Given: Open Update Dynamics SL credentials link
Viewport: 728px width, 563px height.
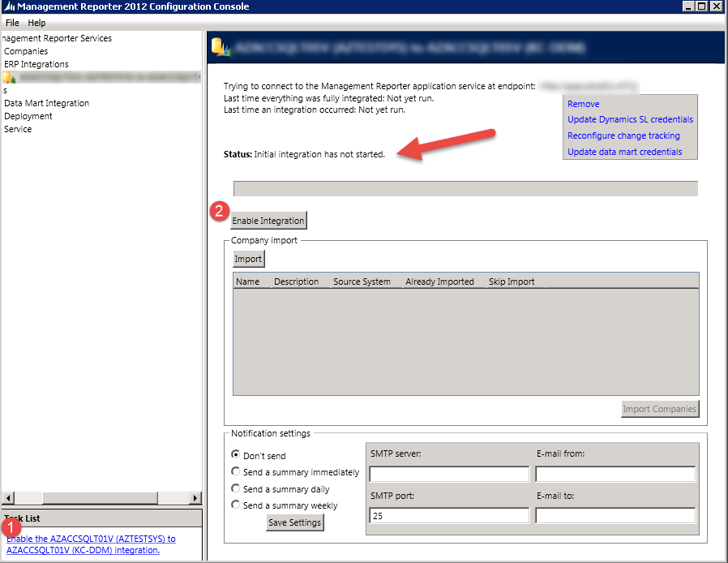Looking at the screenshot, I should point(630,120).
